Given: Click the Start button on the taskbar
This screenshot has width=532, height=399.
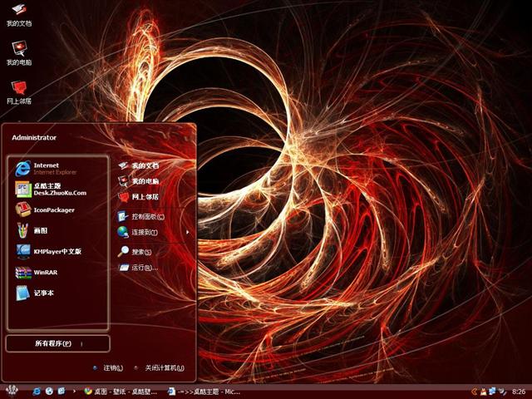Looking at the screenshot, I should coord(12,390).
